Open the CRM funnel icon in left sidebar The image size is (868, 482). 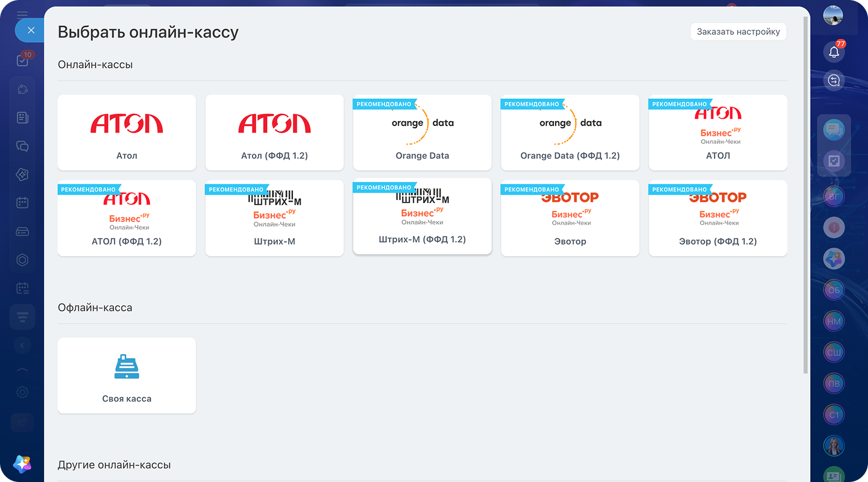(22, 318)
